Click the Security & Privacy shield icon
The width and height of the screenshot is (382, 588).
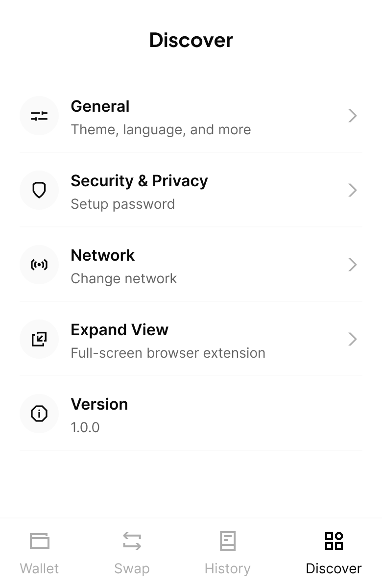39,190
